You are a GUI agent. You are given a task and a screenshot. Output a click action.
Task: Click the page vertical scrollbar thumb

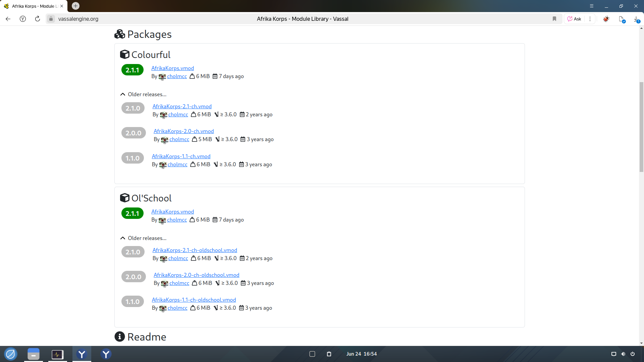click(641, 127)
